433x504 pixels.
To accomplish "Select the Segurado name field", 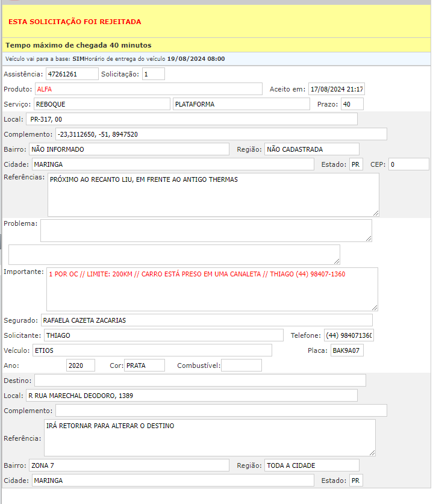I will (206, 320).
